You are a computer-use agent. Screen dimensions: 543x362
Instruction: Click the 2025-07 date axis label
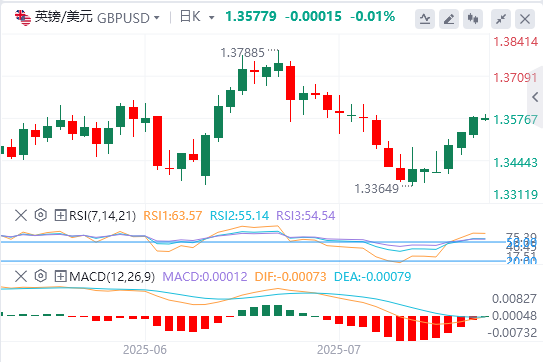point(339,350)
